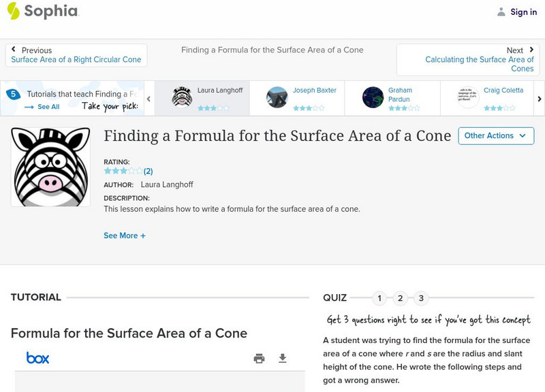Click the star rating under RATING

click(x=123, y=171)
